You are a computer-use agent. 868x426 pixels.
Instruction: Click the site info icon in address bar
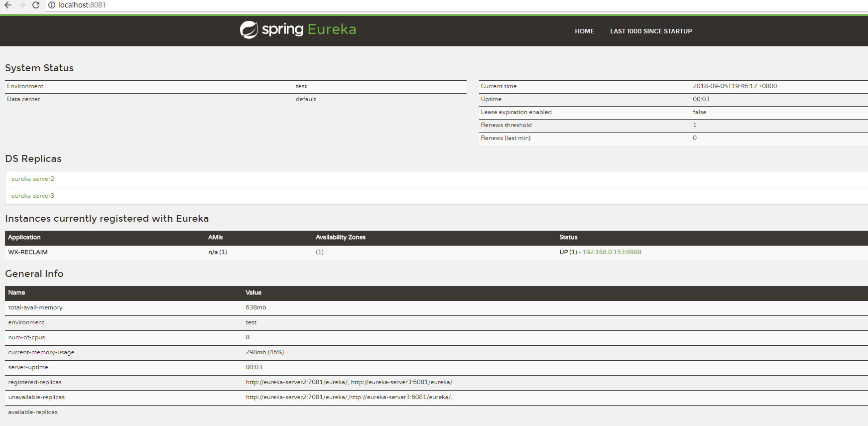point(52,5)
